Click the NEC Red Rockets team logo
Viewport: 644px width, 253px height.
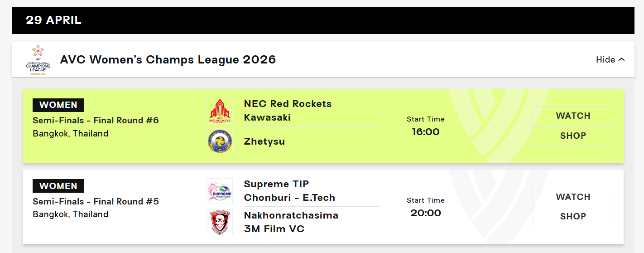tap(220, 111)
